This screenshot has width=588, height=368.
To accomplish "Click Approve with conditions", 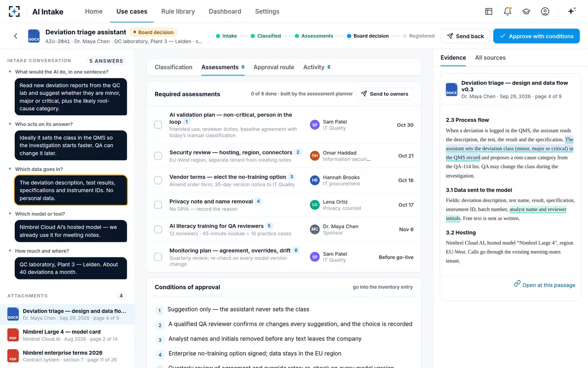I will coord(537,36).
